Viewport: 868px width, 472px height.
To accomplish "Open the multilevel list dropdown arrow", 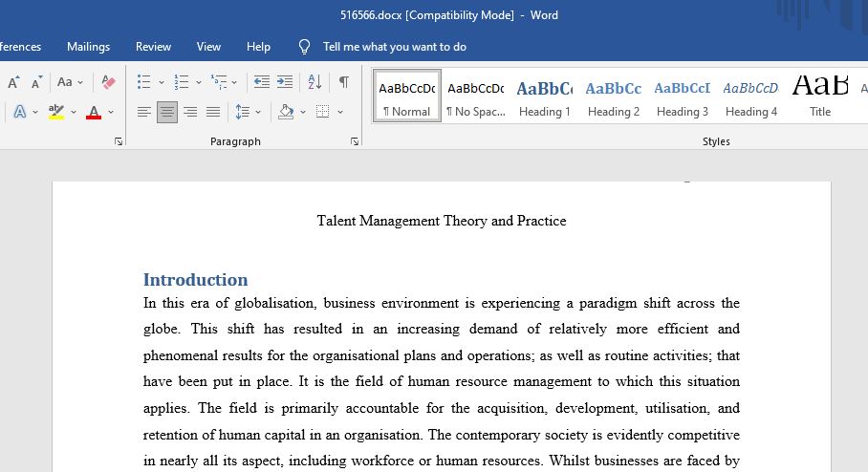I will tap(234, 83).
